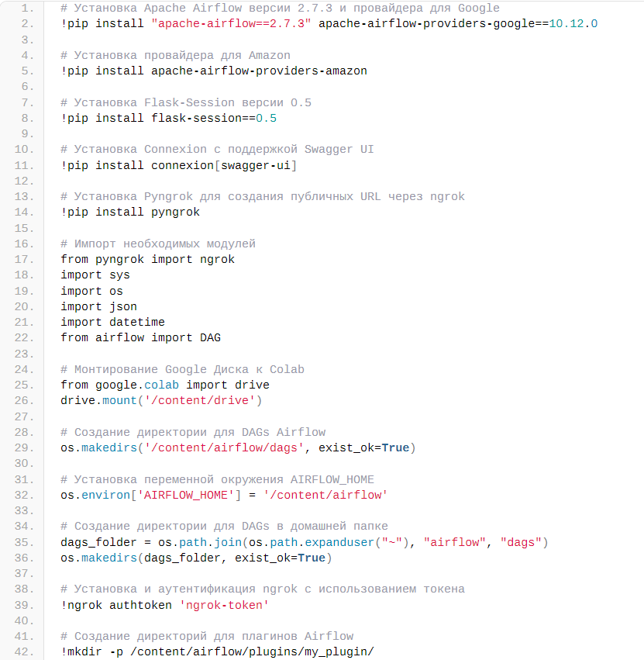This screenshot has width=644, height=660.
Task: Click the 'from pyngrok import ngrok' line
Action: tap(148, 259)
